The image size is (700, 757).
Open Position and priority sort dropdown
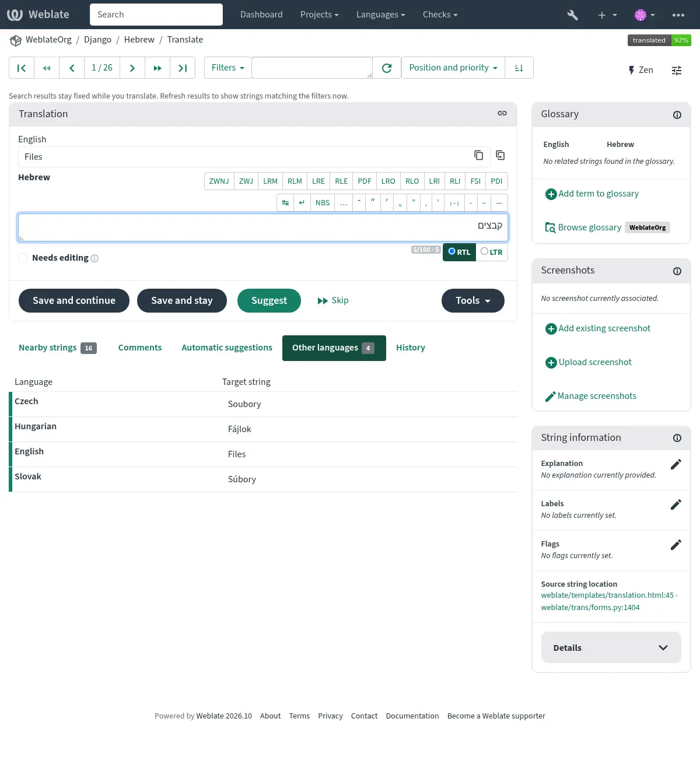coord(453,68)
